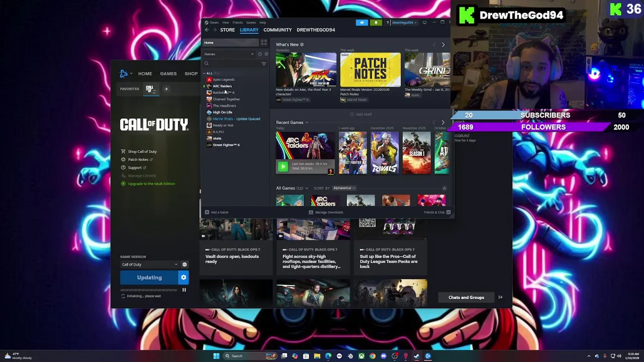This screenshot has height=362, width=644.
Task: Click the Updating button in Battle.net
Action: tap(149, 278)
